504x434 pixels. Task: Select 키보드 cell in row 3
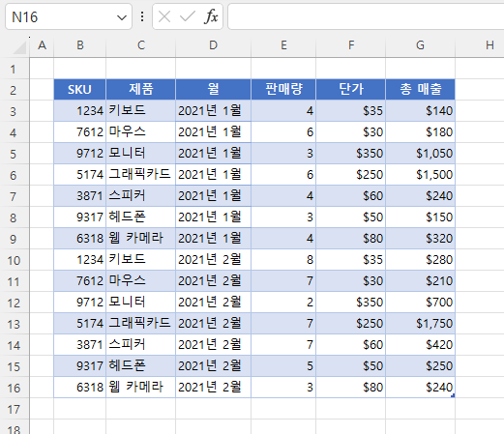click(141, 111)
